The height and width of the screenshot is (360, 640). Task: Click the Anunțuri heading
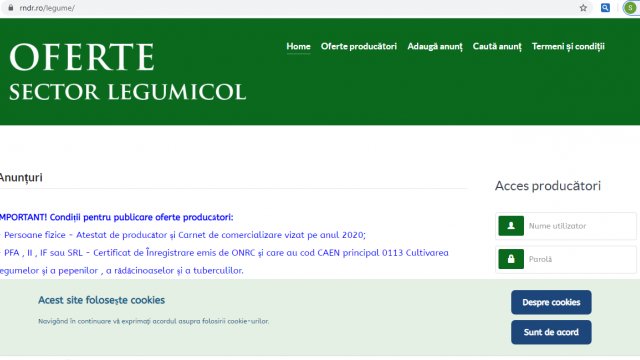point(21,178)
